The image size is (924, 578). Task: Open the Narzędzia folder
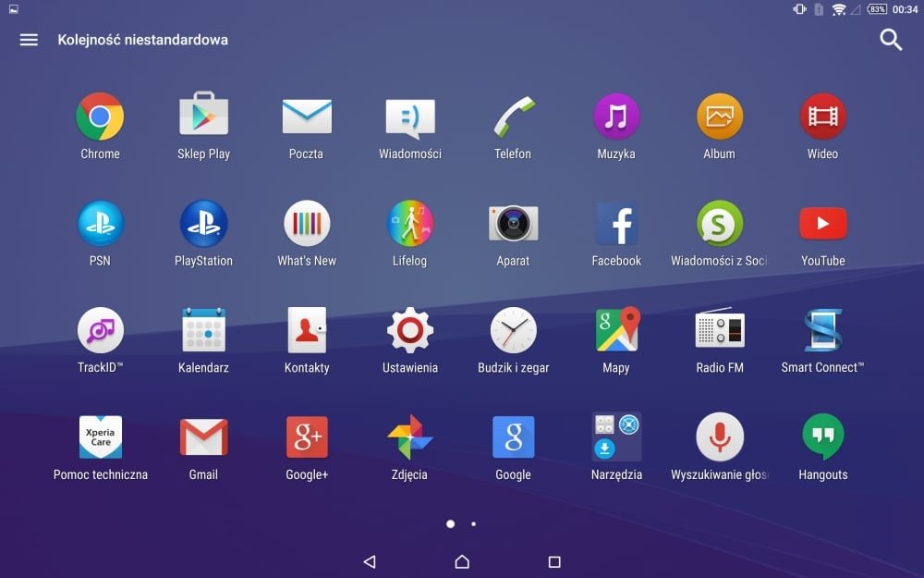click(x=616, y=437)
